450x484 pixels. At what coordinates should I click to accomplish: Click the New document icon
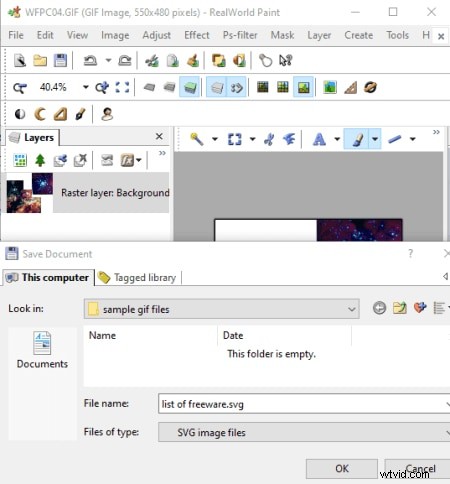(20, 61)
